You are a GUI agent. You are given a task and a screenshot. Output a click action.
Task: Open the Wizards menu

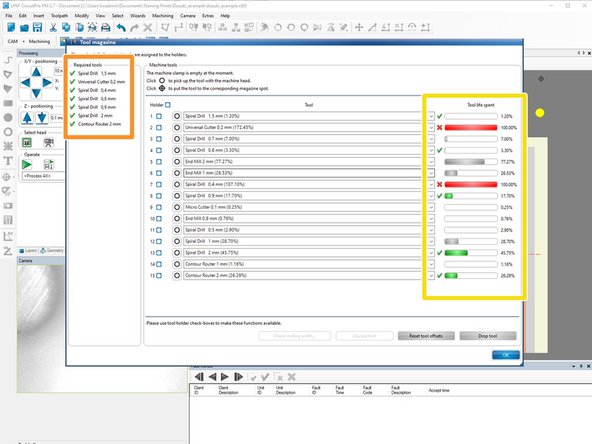(x=137, y=16)
